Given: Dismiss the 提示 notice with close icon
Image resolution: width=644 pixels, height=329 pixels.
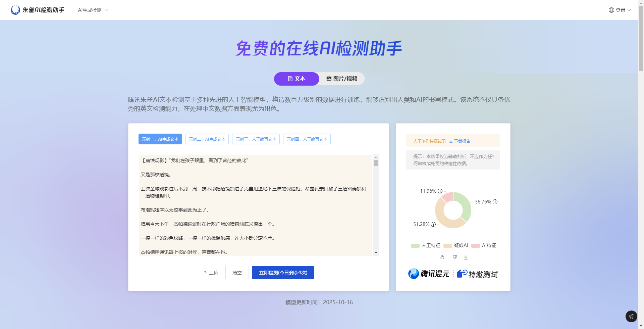Looking at the screenshot, I should pyautogui.click(x=493, y=156).
